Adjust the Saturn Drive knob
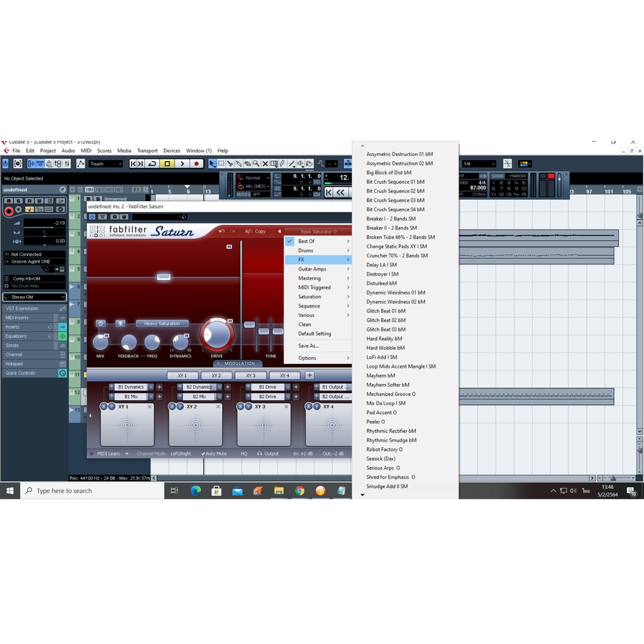This screenshot has width=644, height=644. (x=217, y=335)
